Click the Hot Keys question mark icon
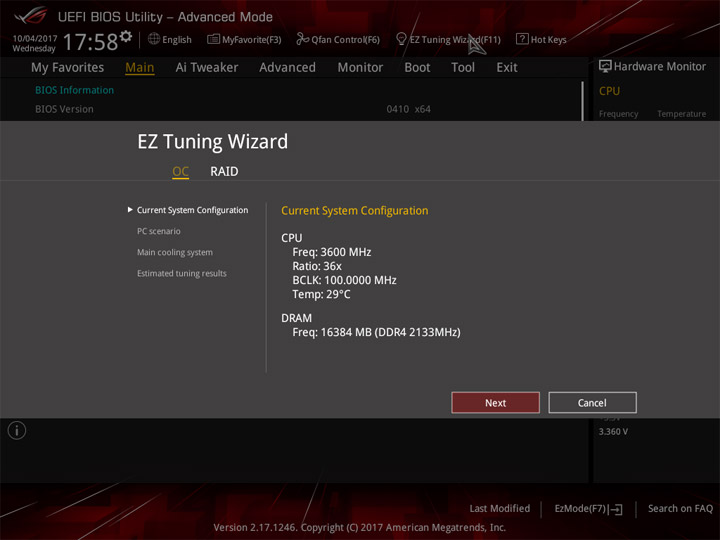720x540 pixels. point(522,39)
